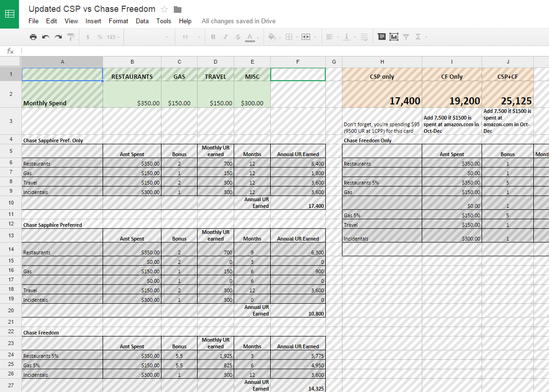
Task: Select column J header
Action: 508,62
